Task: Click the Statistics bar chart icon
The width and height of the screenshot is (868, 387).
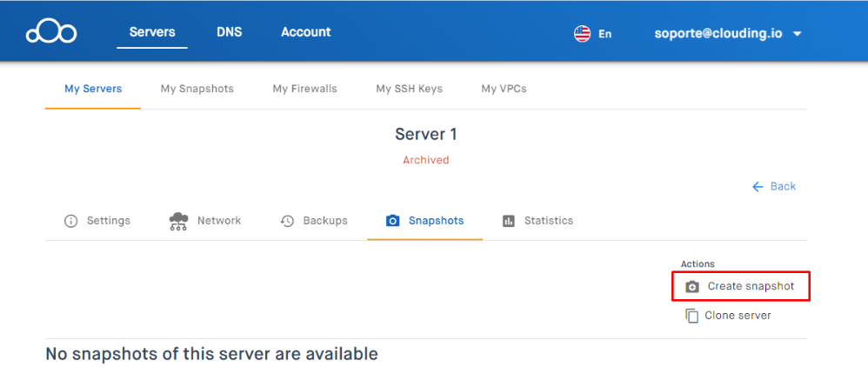Action: [508, 221]
